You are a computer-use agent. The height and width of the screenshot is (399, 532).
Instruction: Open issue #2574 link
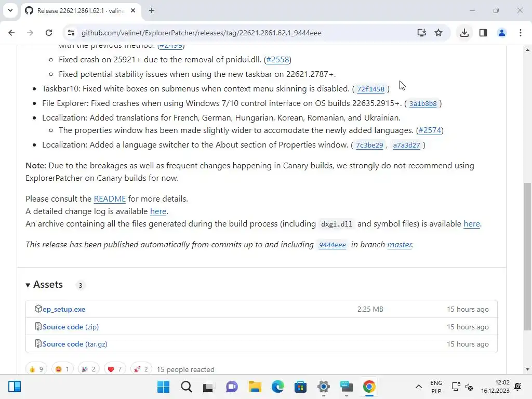point(430,130)
